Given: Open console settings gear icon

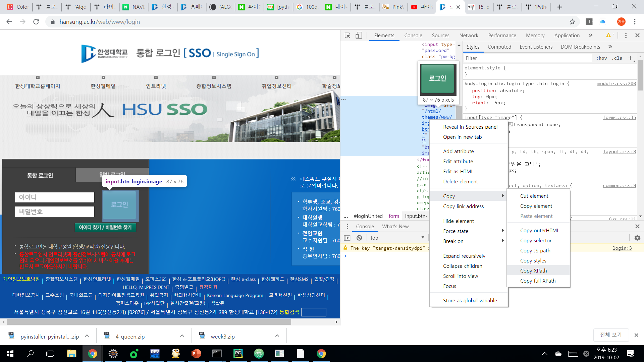Looking at the screenshot, I should [x=637, y=238].
